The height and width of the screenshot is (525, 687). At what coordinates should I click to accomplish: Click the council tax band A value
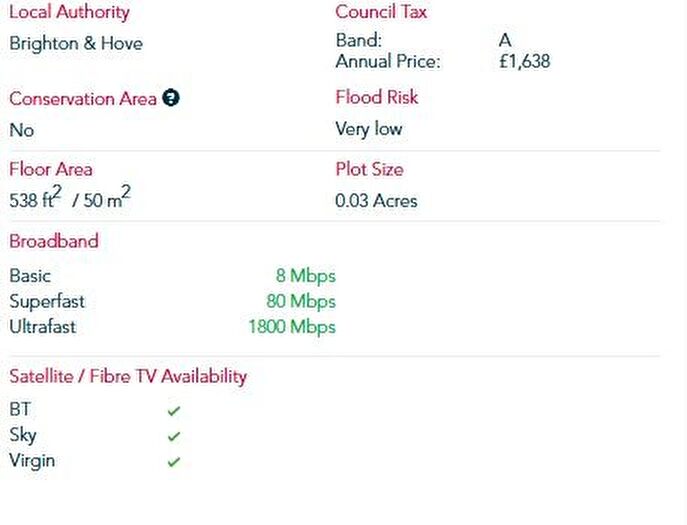tap(505, 41)
